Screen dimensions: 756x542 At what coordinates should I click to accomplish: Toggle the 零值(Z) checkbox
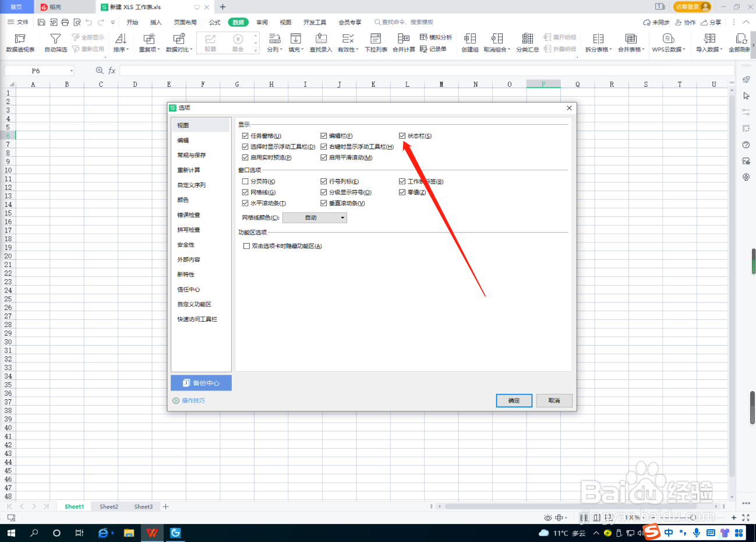tap(402, 192)
